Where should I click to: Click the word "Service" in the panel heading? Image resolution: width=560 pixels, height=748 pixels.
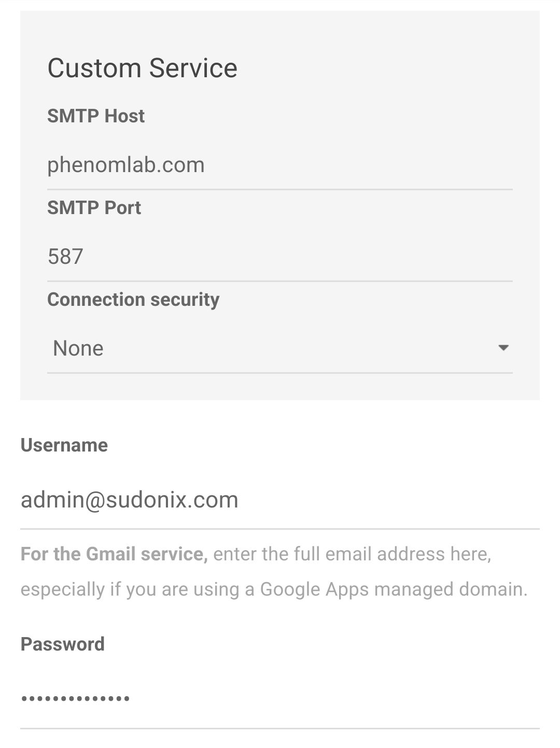(193, 68)
